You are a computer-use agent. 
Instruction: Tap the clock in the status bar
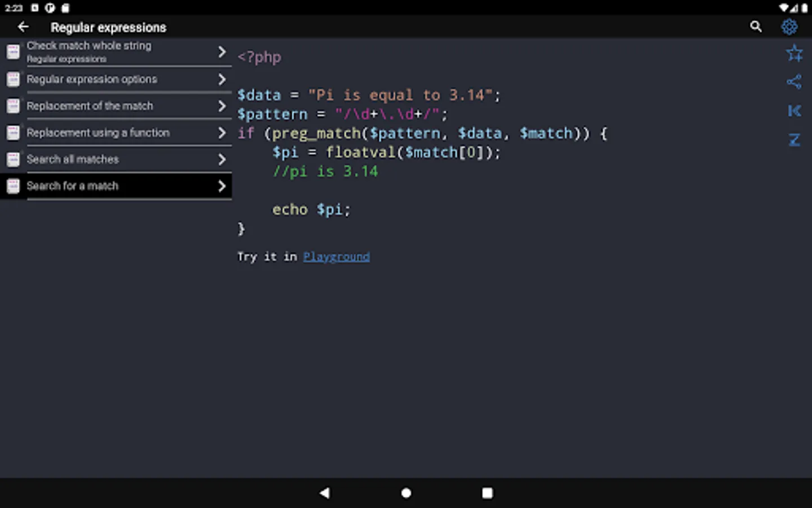14,8
